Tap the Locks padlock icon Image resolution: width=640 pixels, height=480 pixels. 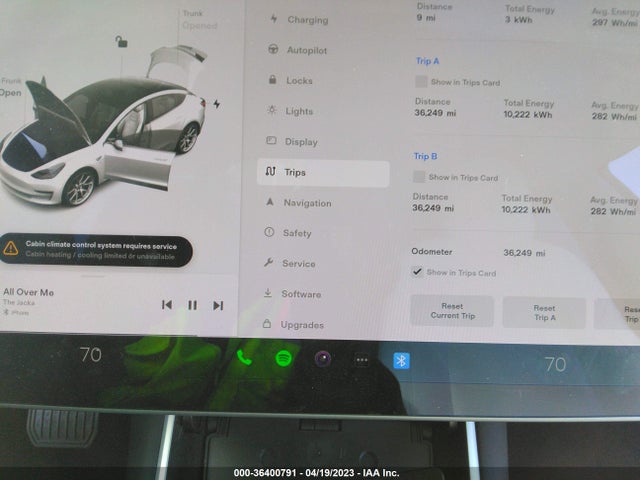pos(272,80)
